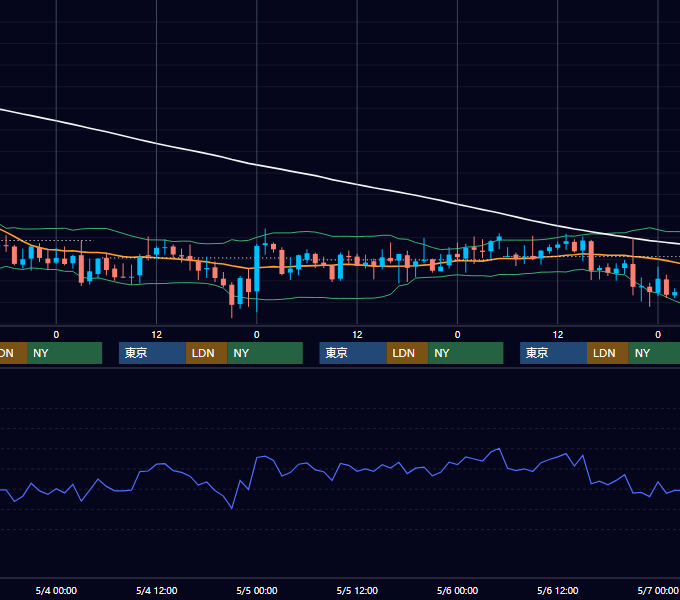
Task: Click the hour label 12 for 5/6 noon
Action: click(x=558, y=335)
